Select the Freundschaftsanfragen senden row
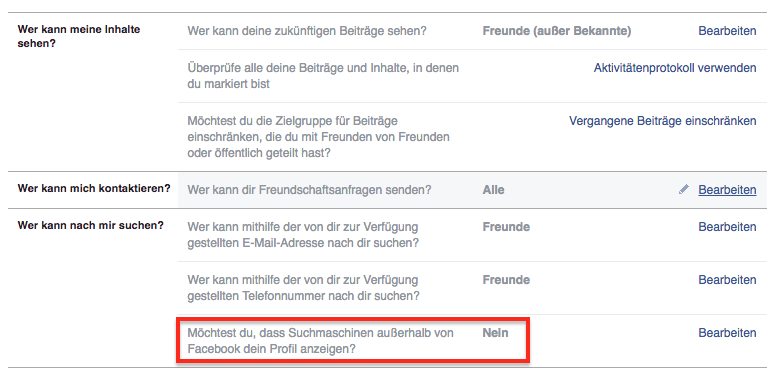Image resolution: width=781 pixels, height=374 pixels. tap(472, 190)
